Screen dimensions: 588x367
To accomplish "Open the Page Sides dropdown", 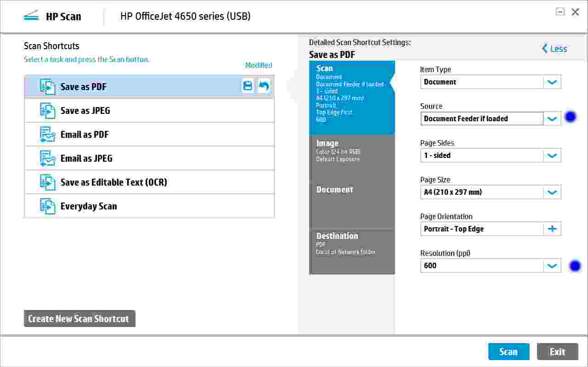I will click(552, 155).
